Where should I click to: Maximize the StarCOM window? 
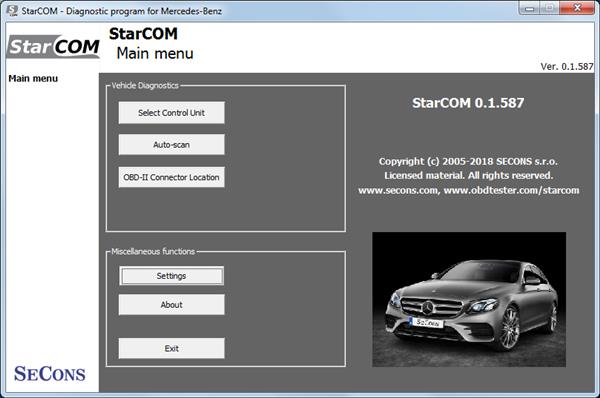pos(549,8)
